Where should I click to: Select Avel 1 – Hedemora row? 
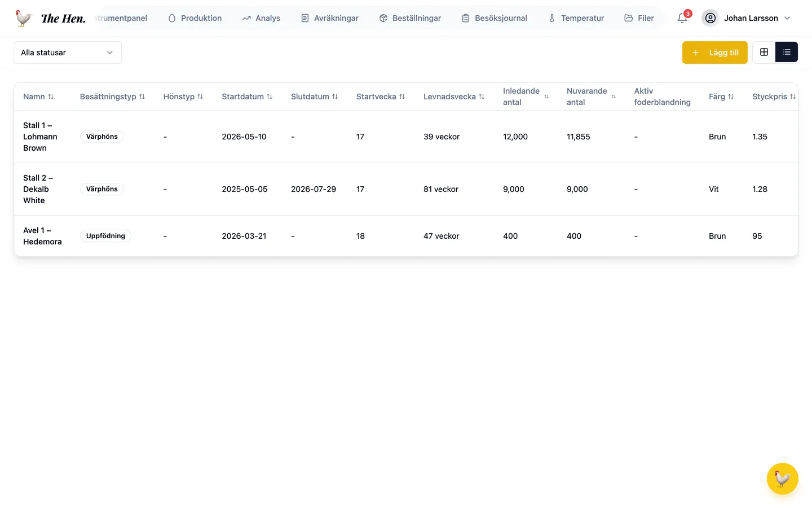[x=406, y=236]
